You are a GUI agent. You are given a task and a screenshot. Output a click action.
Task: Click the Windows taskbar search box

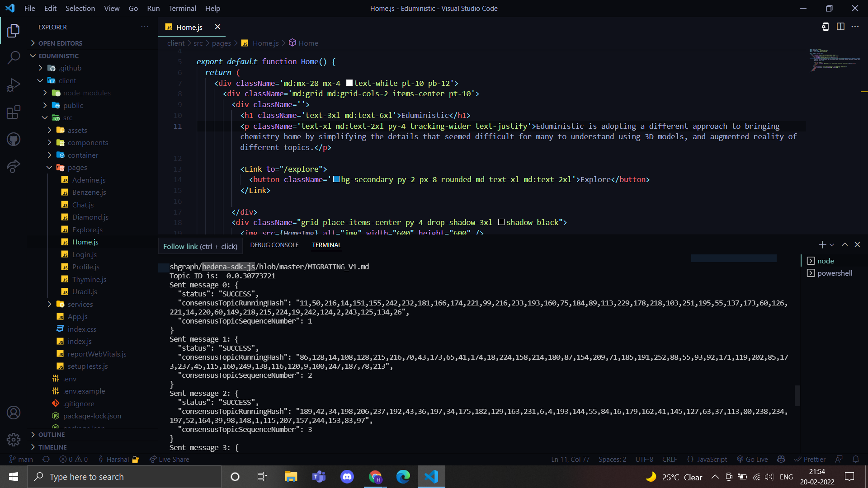point(124,477)
